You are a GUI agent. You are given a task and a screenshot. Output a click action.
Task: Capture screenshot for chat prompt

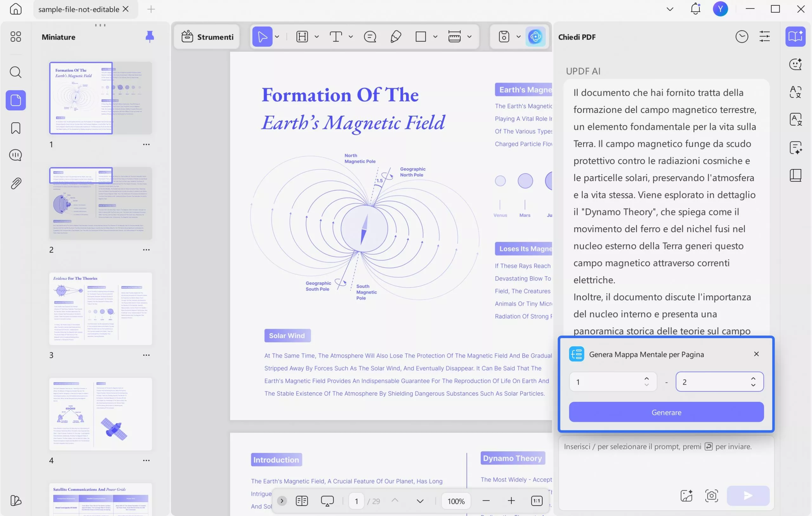pyautogui.click(x=711, y=495)
